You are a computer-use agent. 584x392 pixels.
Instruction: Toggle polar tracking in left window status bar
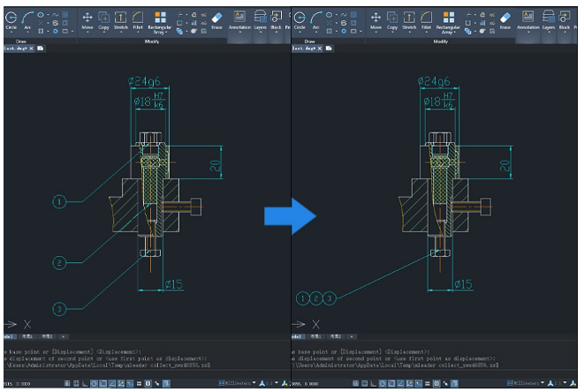[x=94, y=383]
